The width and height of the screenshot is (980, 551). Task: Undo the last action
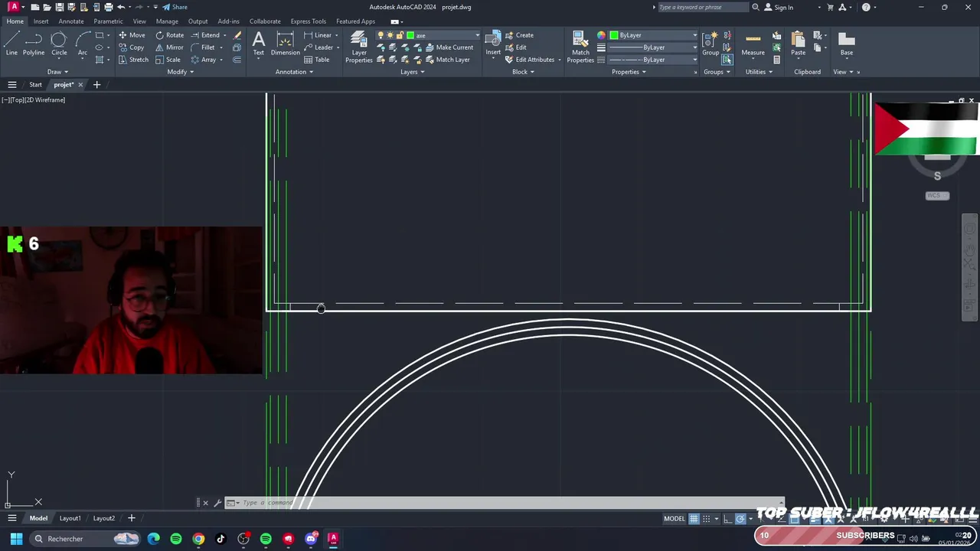[x=121, y=7]
